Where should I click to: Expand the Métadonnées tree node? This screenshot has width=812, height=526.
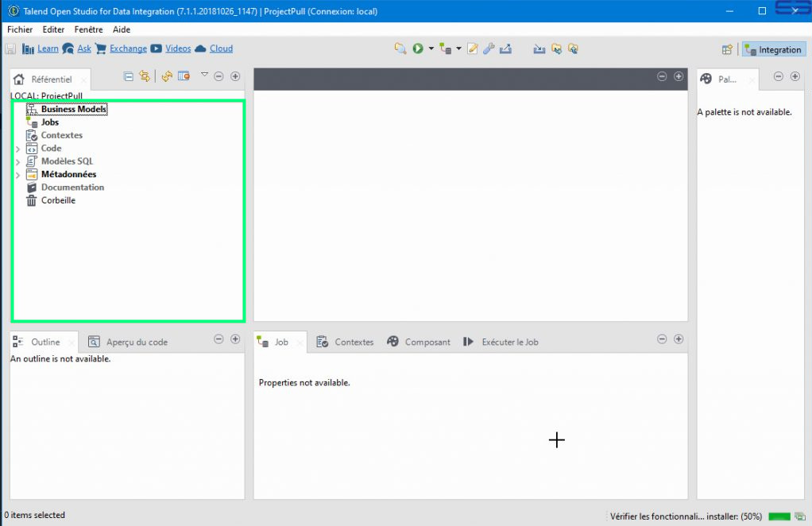point(17,175)
